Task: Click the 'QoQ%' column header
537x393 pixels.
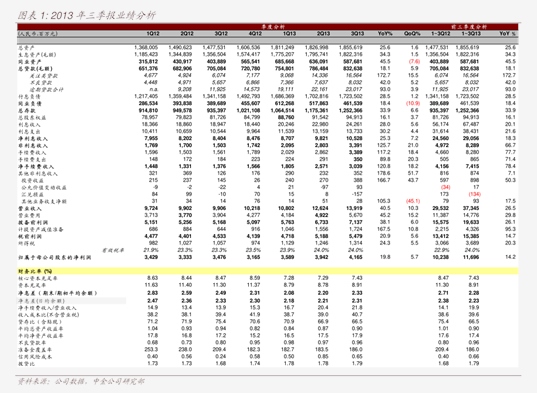Action: [x=412, y=34]
